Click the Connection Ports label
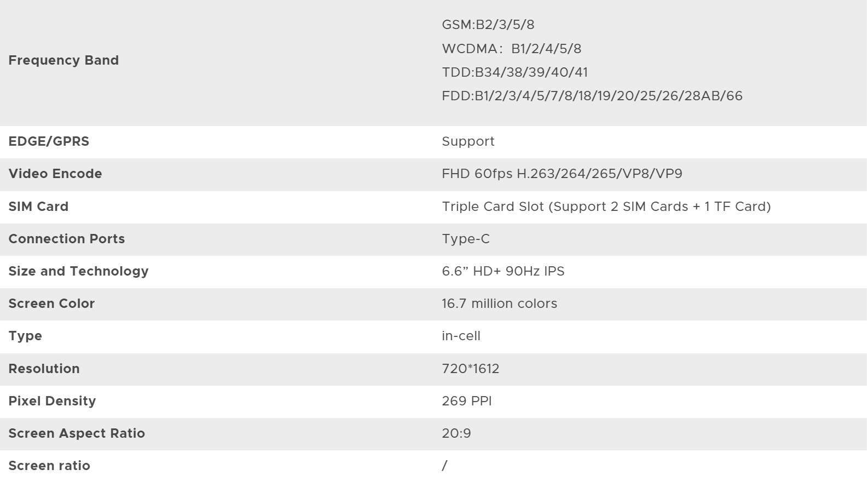Image resolution: width=868 pixels, height=481 pixels. 67,239
